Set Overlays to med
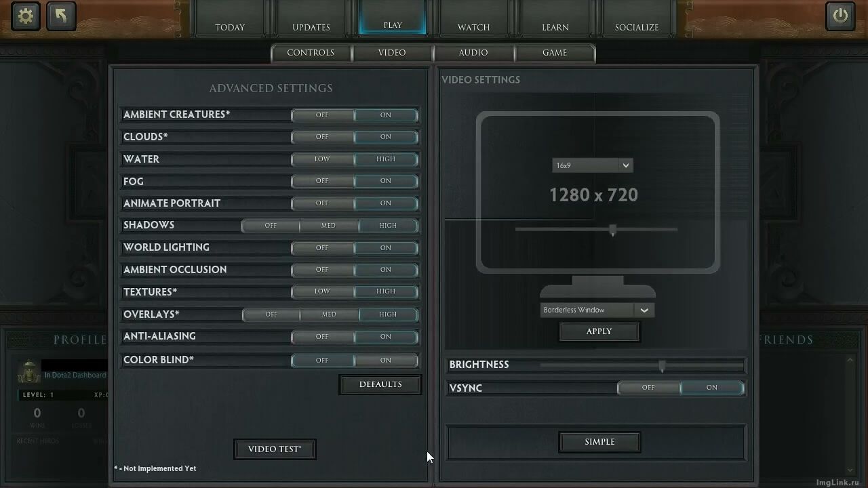868x488 pixels. pos(329,314)
